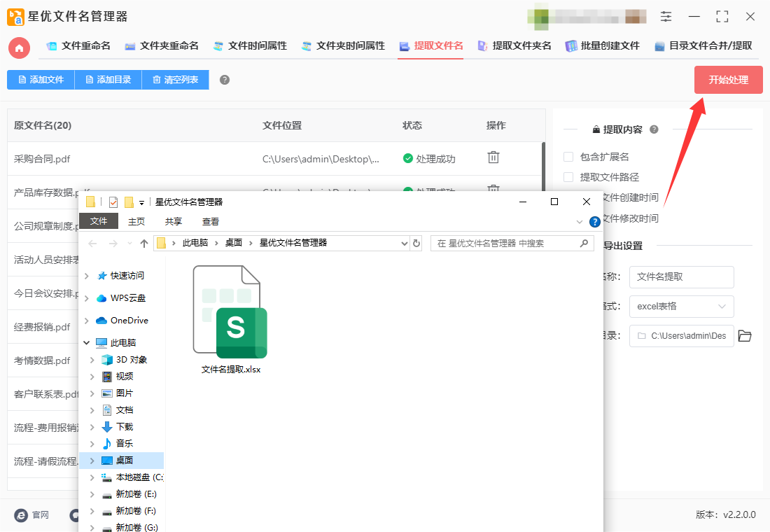The height and width of the screenshot is (532, 770).
Task: Click the 添加文件 button
Action: coord(41,80)
